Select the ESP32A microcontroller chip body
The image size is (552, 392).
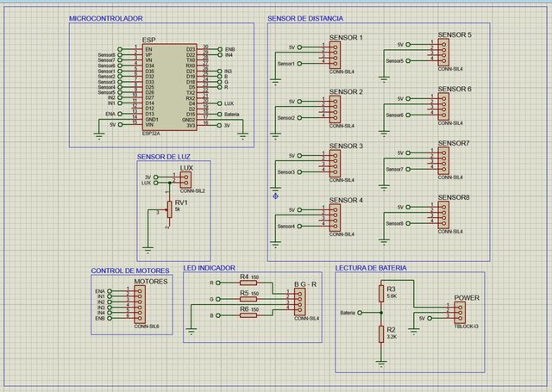pos(169,87)
